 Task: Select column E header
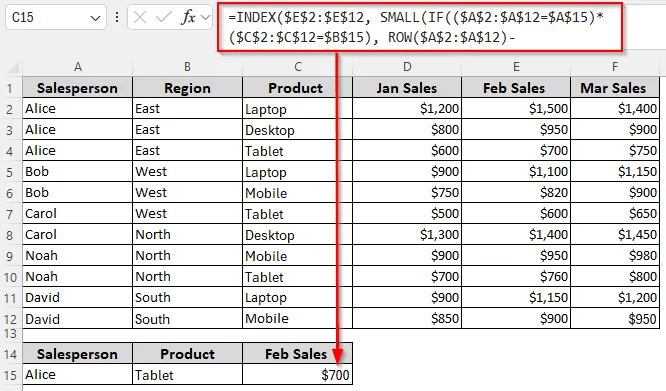tap(516, 67)
